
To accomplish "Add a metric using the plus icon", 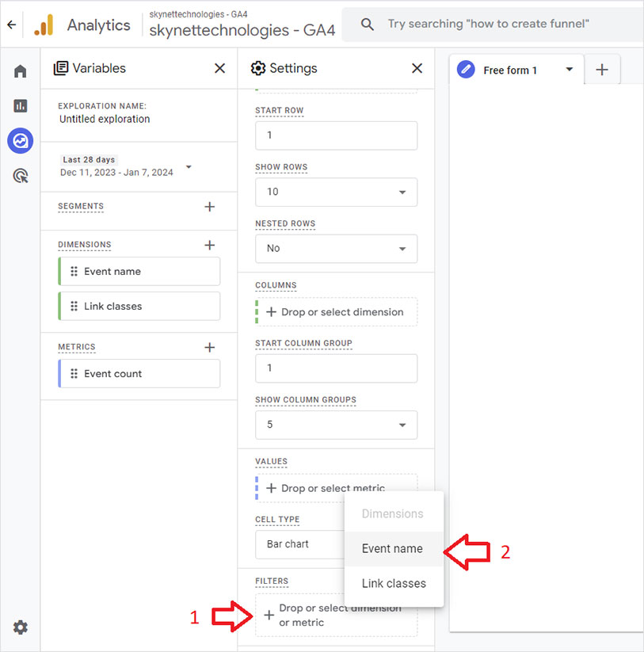I will (209, 346).
